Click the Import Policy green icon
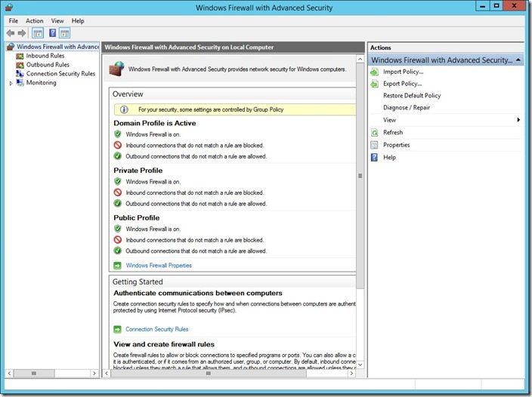 (x=374, y=72)
